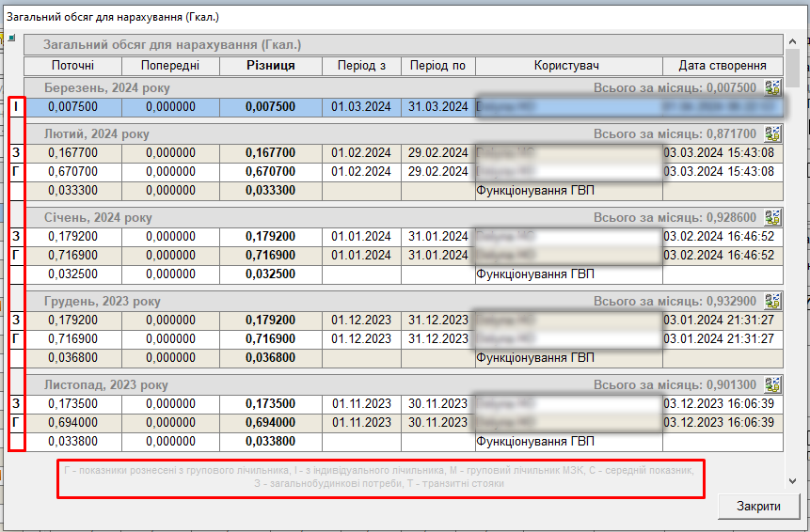Click the action icon for Лютий 2024
The image size is (810, 532).
773,133
